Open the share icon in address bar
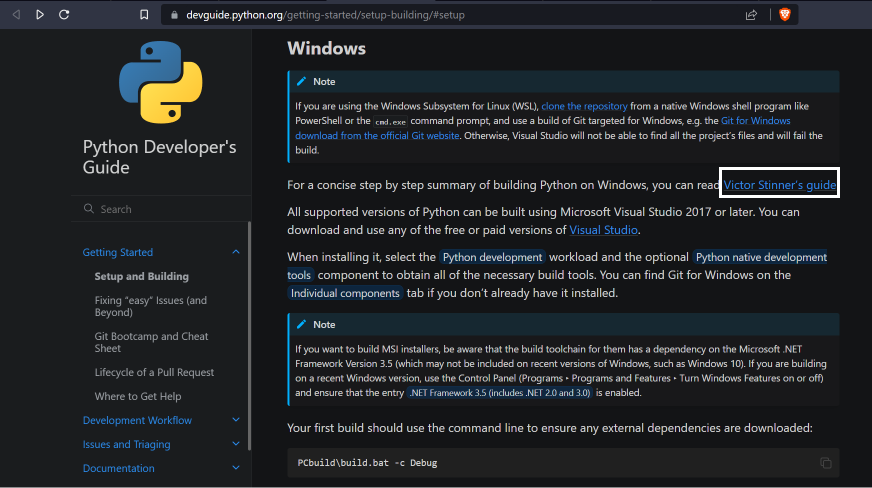This screenshot has height=488, width=872. tap(751, 15)
